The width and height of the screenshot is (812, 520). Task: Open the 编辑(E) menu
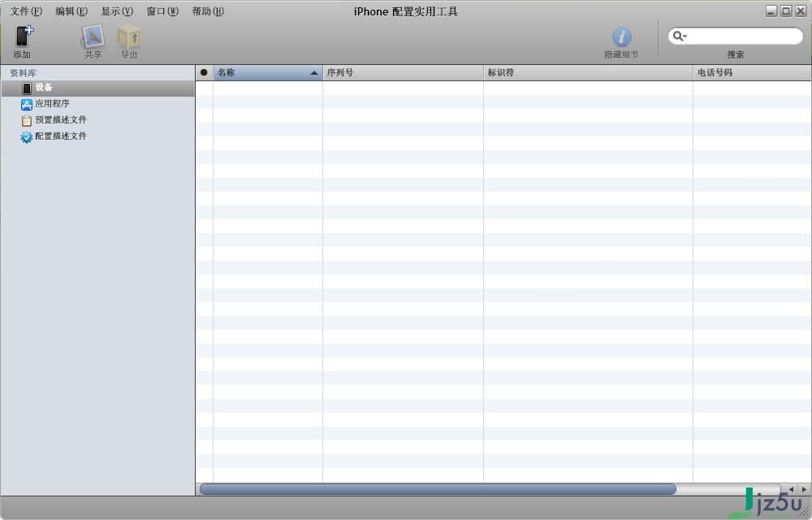(x=71, y=11)
